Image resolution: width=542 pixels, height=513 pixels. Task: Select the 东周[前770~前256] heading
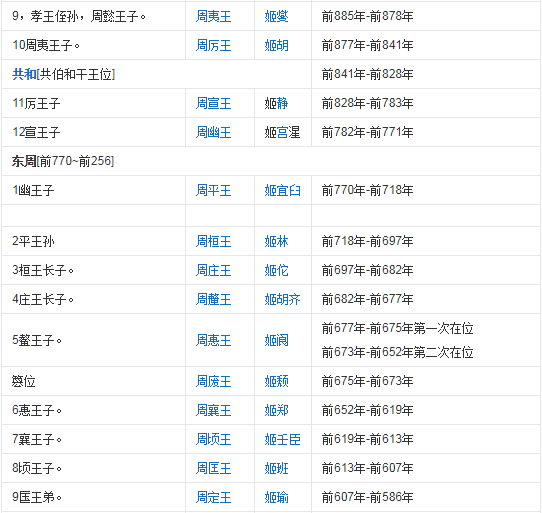[x=63, y=161]
